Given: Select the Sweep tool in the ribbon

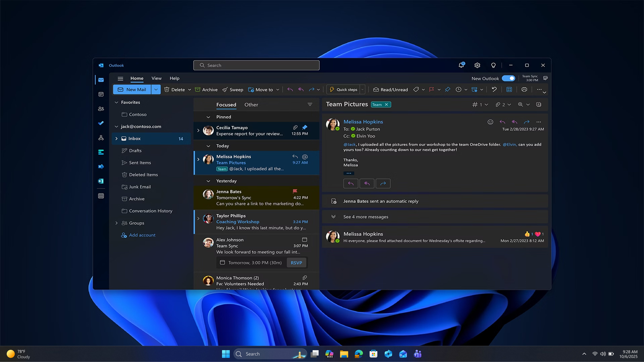Looking at the screenshot, I should pos(233,89).
